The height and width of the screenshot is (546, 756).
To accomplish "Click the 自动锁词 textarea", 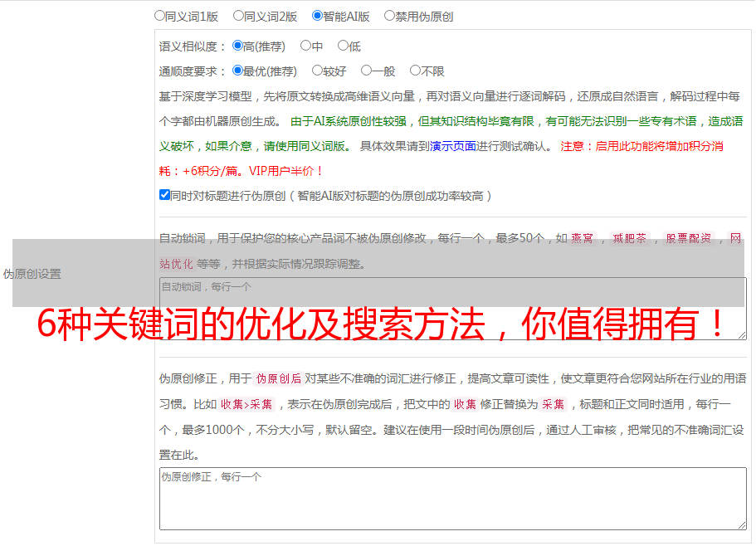I will (453, 309).
